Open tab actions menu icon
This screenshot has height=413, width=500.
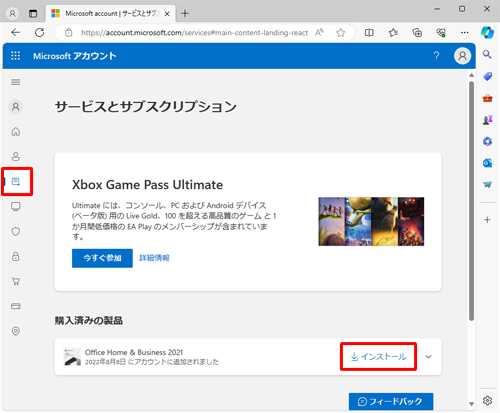click(33, 13)
